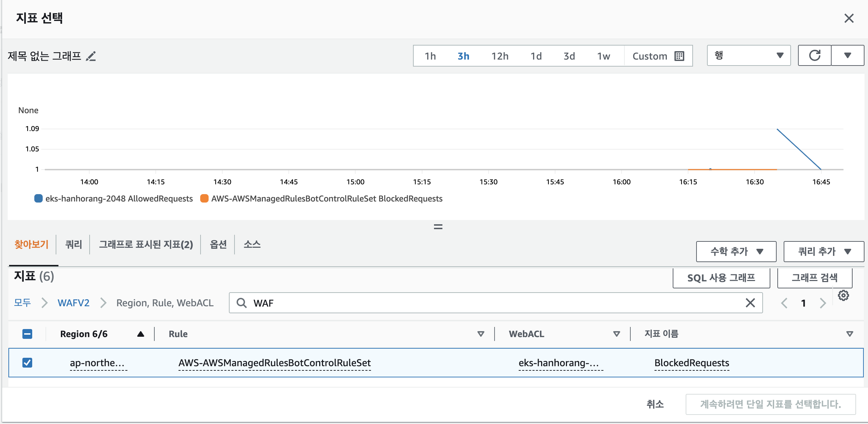Click the SQL 사용 그래프 button
The width and height of the screenshot is (868, 424).
[722, 277]
